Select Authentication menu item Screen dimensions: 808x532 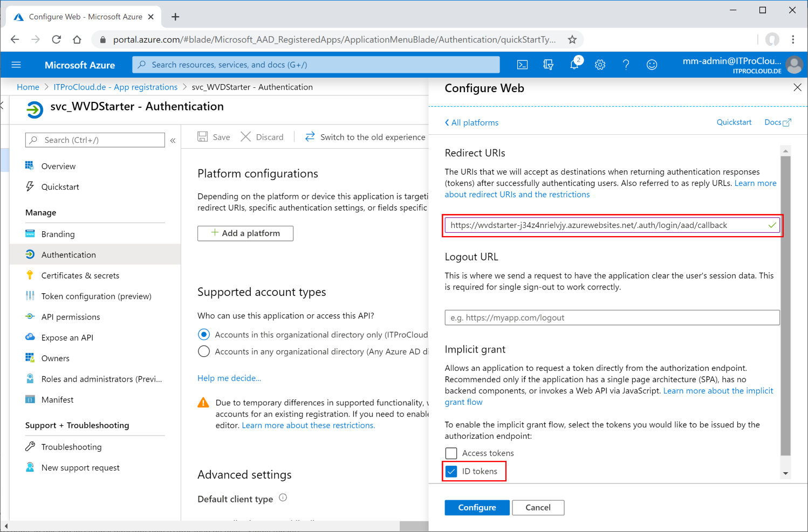pyautogui.click(x=95, y=254)
